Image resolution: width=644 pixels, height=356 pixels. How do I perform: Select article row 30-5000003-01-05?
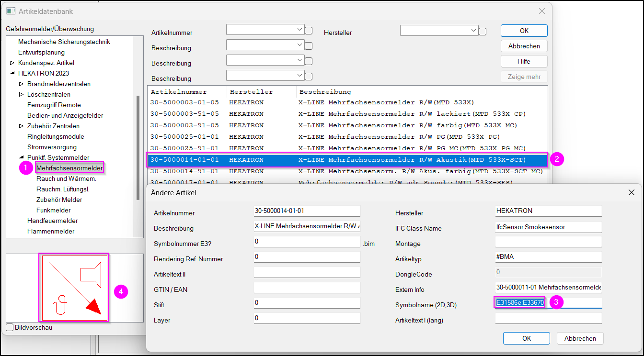(348, 102)
